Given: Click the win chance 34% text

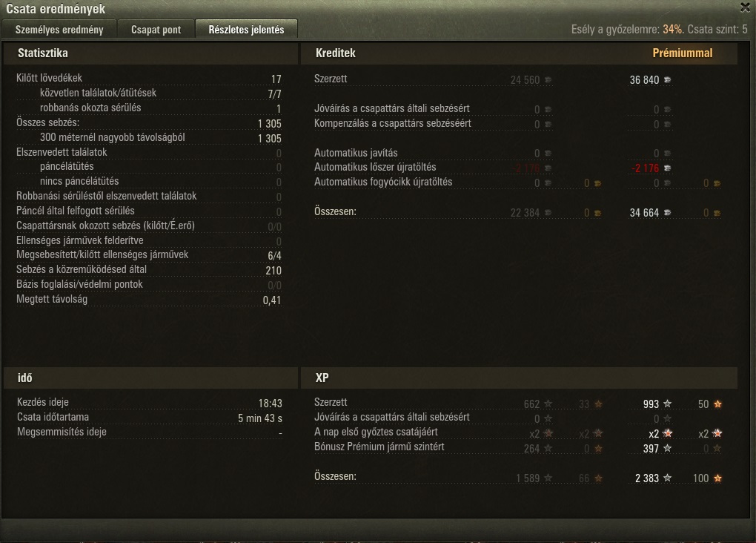Looking at the screenshot, I should [672, 30].
